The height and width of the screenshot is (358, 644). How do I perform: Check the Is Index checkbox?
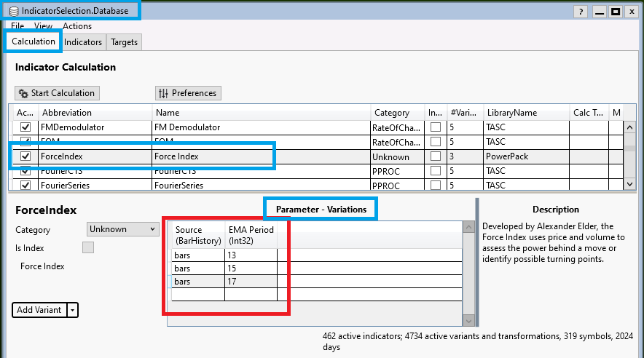(88, 248)
